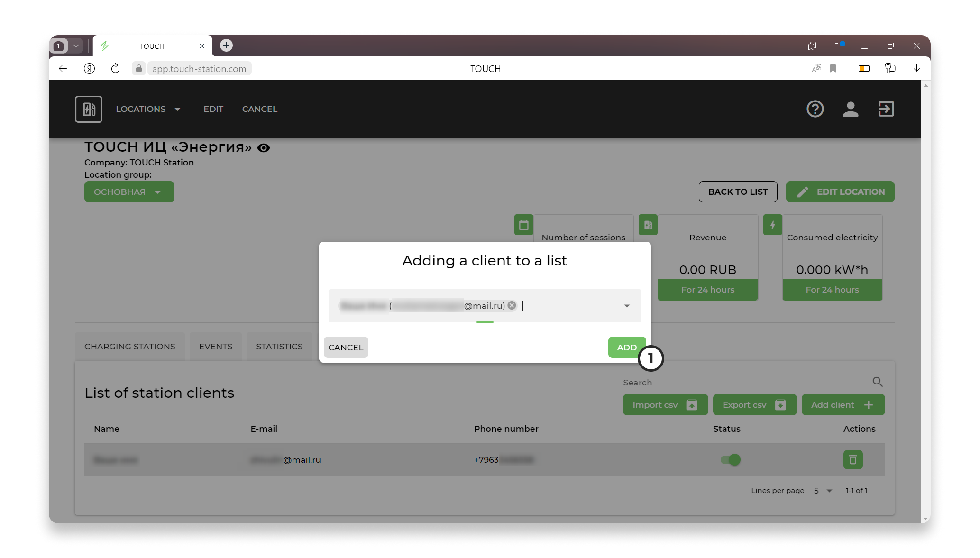Go back with browser back arrow
The height and width of the screenshot is (558, 980).
pyautogui.click(x=63, y=69)
